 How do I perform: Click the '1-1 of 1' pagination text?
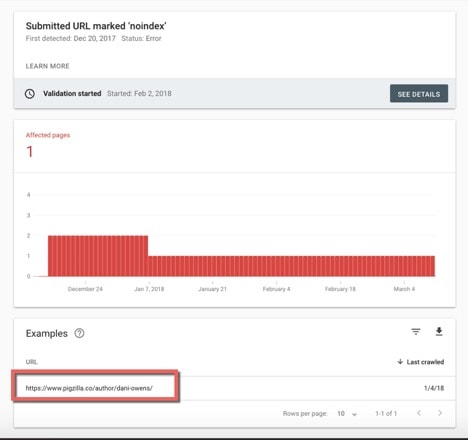point(386,414)
